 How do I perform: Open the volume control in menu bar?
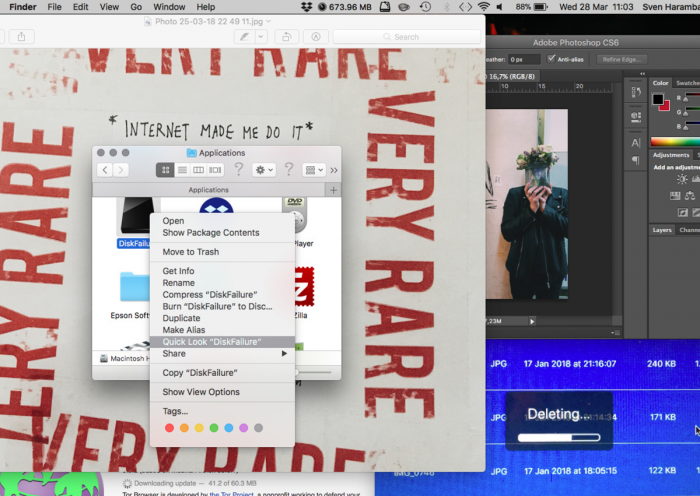pos(500,7)
